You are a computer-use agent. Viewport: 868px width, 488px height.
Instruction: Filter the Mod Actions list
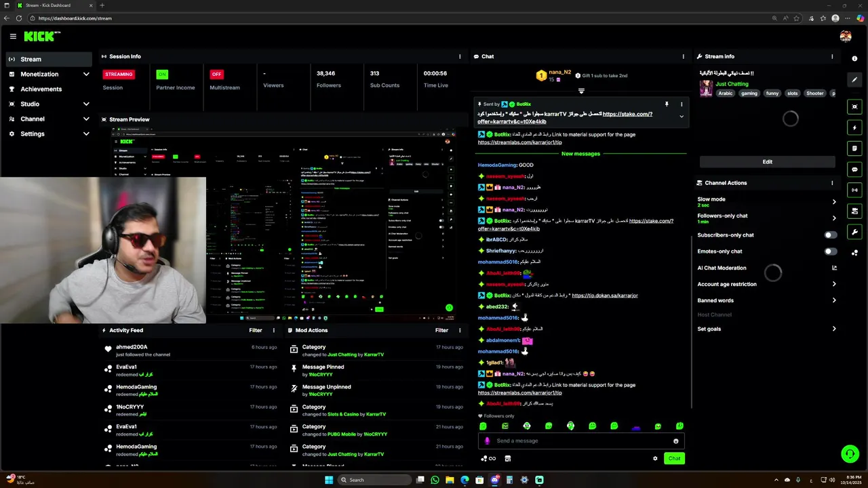[x=441, y=330]
